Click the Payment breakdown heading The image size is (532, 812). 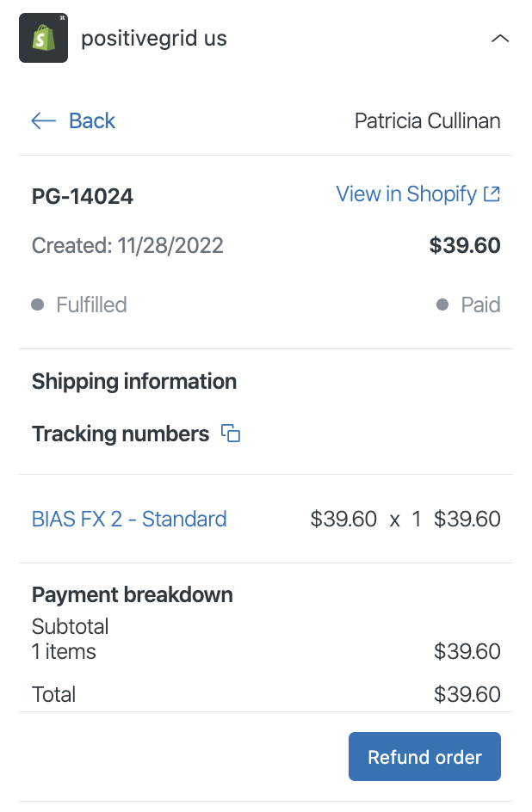[132, 594]
